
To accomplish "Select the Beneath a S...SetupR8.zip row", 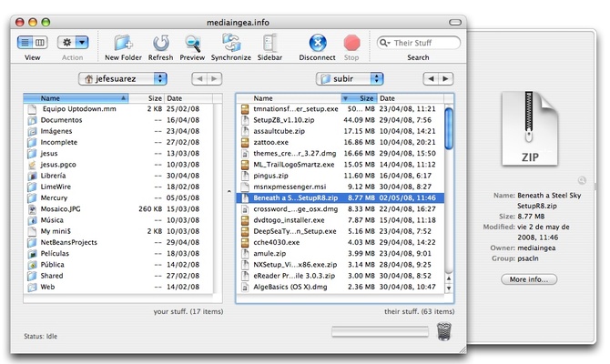I will click(x=340, y=198).
